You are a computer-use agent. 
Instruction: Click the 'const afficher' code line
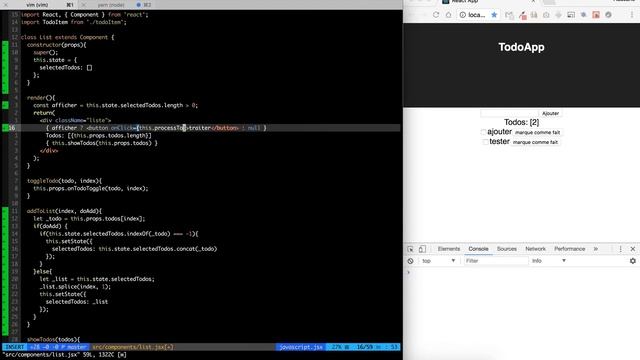pyautogui.click(x=116, y=105)
